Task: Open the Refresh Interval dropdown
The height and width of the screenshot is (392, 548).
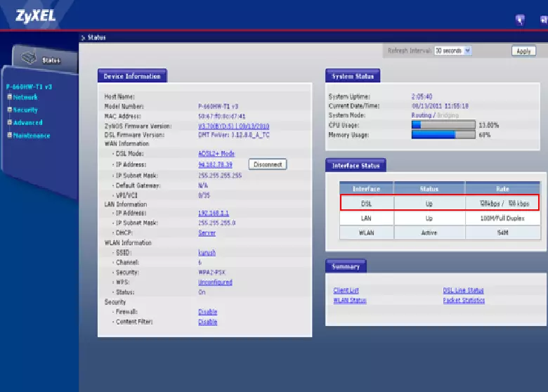Action: (x=453, y=51)
